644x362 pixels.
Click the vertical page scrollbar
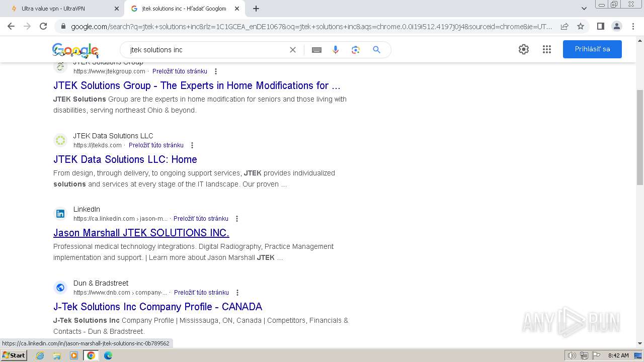click(640, 137)
